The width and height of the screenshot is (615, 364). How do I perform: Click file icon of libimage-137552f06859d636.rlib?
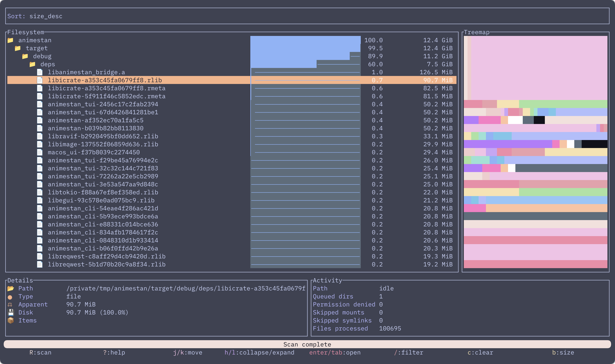click(40, 145)
